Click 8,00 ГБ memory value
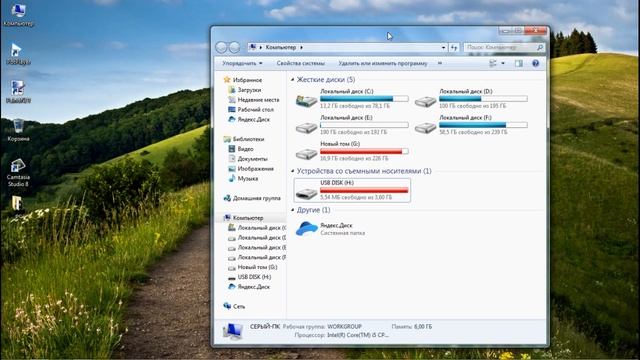Viewport: 640px width, 360px height. pyautogui.click(x=423, y=327)
